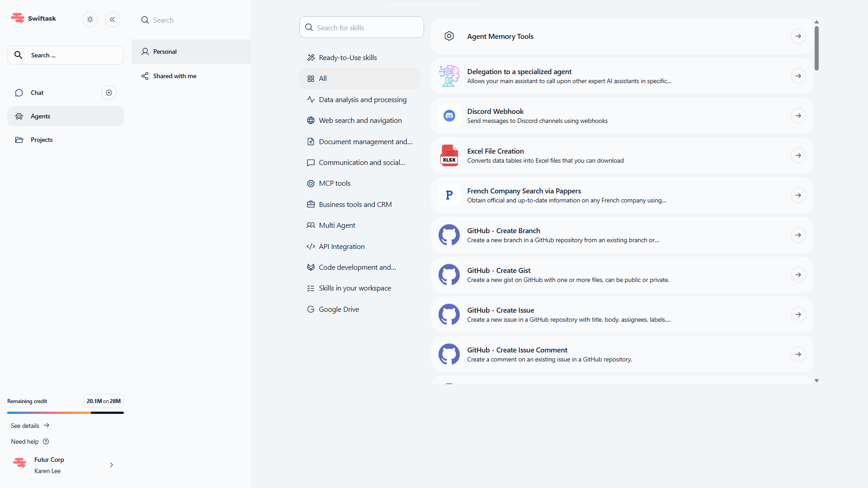The height and width of the screenshot is (488, 868).
Task: Open Discord Webhook skill icon
Action: pos(449,116)
